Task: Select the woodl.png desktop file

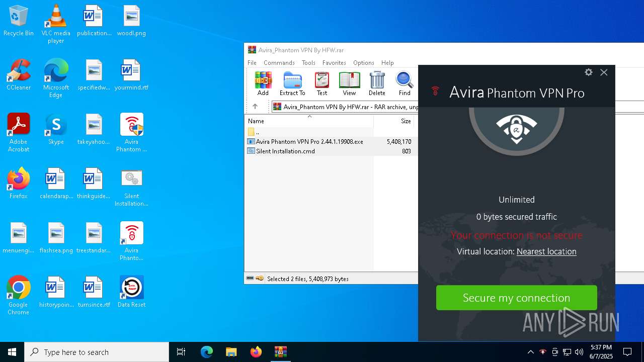Action: [131, 21]
